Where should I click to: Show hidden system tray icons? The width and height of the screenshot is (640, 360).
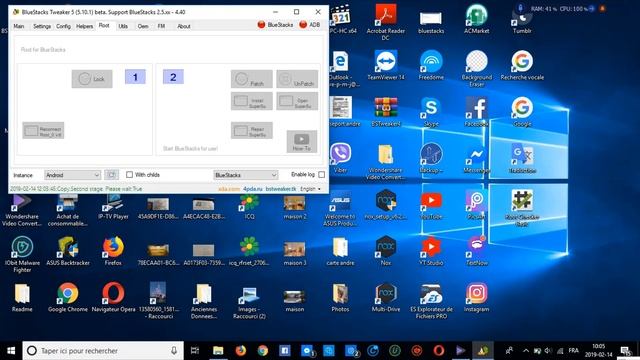(x=526, y=351)
